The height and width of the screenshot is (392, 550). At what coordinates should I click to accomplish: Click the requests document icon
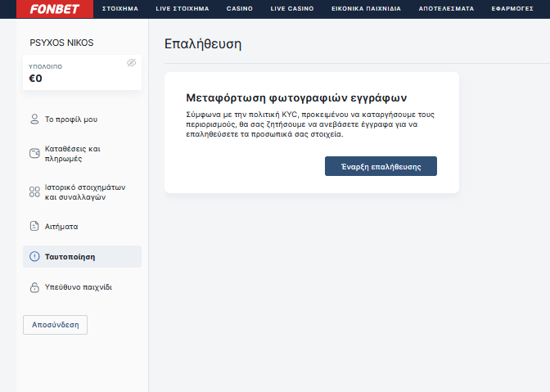34,226
